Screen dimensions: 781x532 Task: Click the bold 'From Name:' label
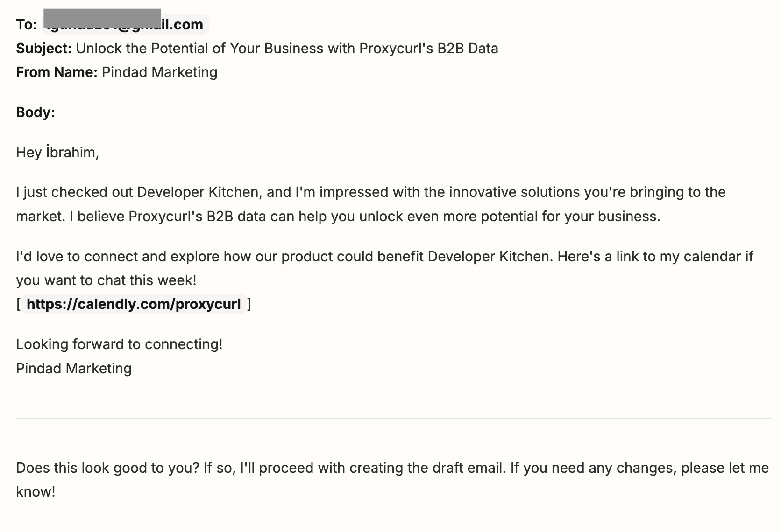57,72
